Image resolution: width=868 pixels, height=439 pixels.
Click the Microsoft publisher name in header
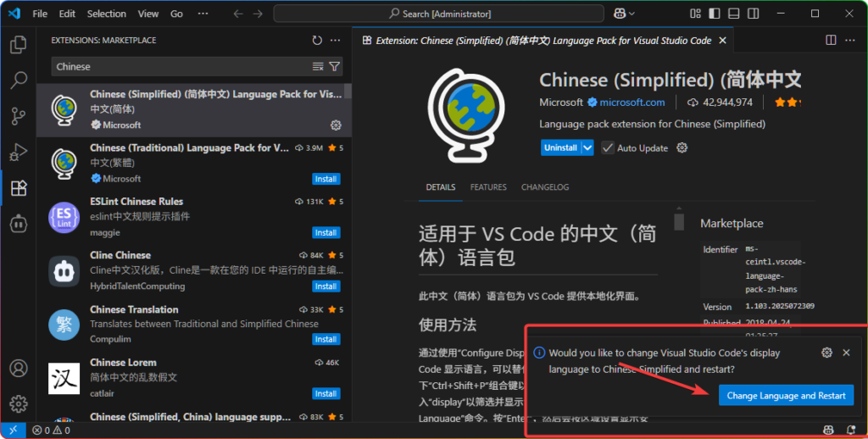pyautogui.click(x=561, y=103)
